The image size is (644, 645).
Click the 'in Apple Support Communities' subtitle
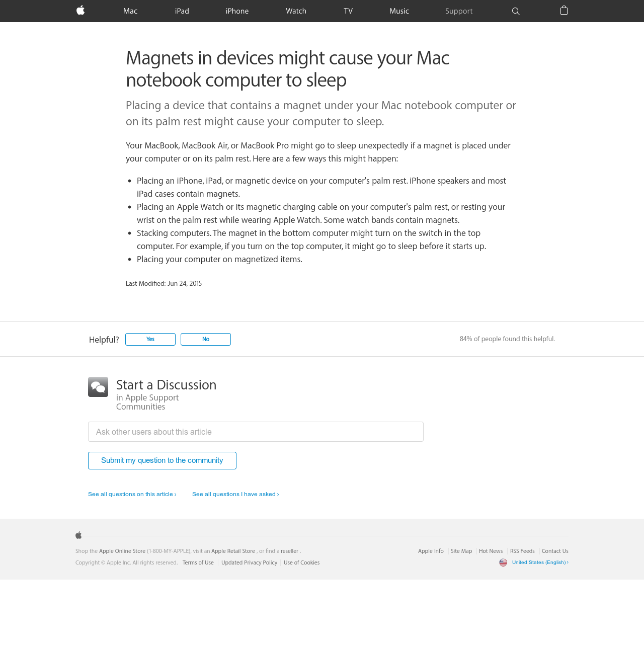tap(147, 402)
